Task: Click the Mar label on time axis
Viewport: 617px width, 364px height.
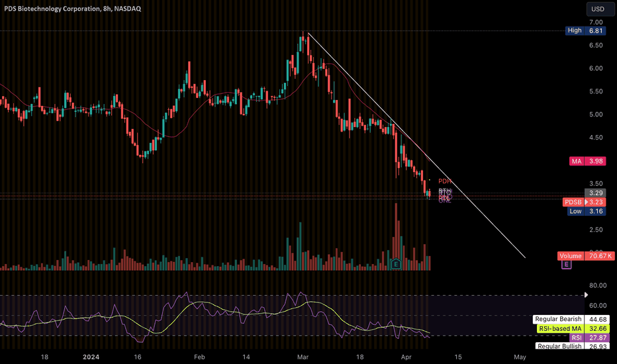Action: click(303, 357)
